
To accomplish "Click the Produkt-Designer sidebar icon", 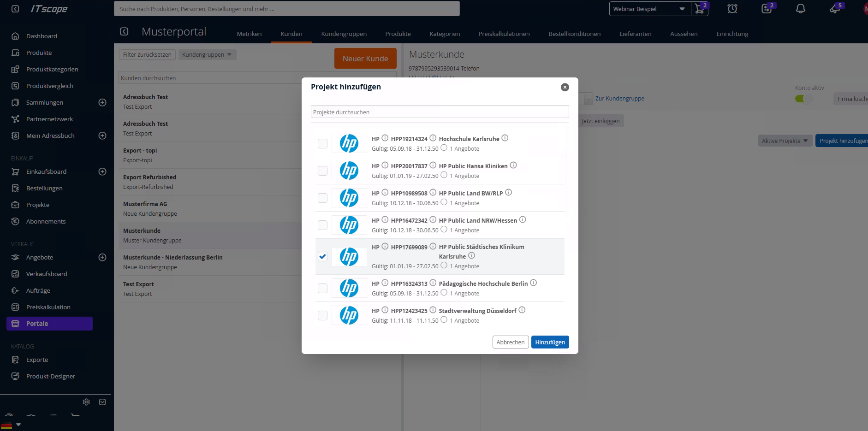I will (15, 376).
